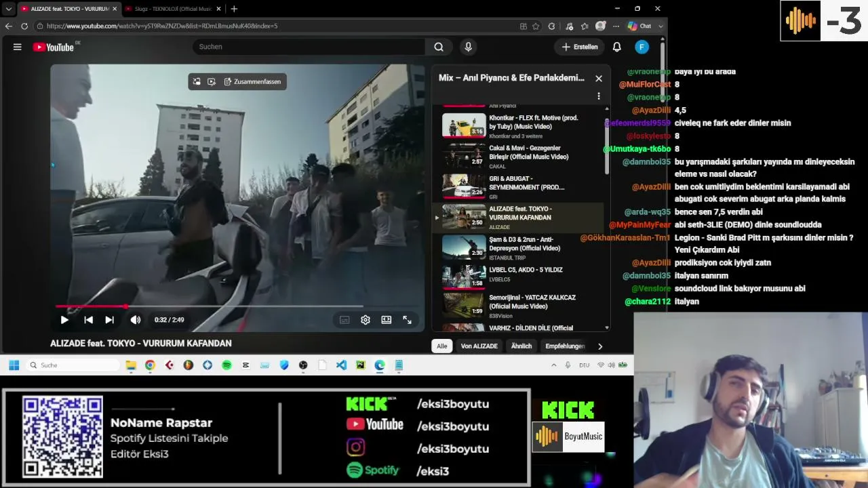Open the YouTube hamburger guide menu
The image size is (868, 488).
point(18,47)
